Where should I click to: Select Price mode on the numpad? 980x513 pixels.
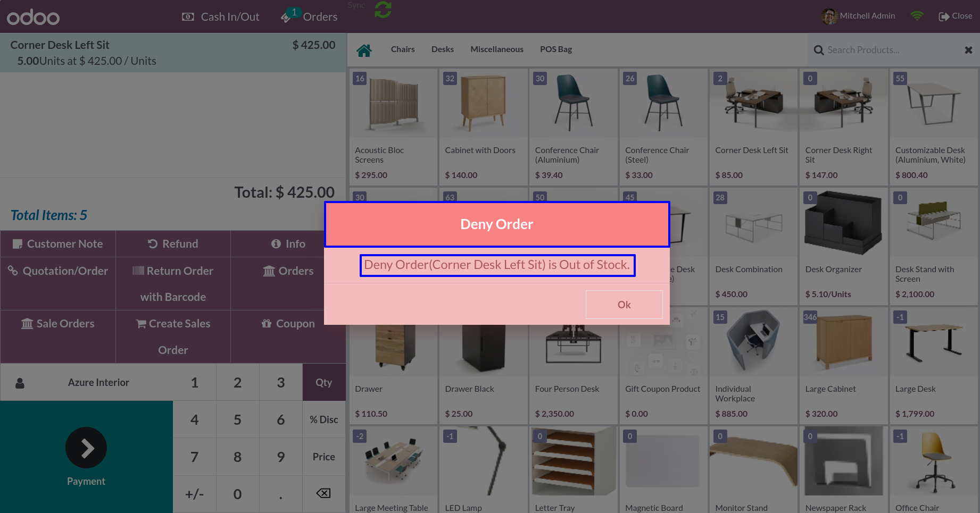(x=324, y=457)
